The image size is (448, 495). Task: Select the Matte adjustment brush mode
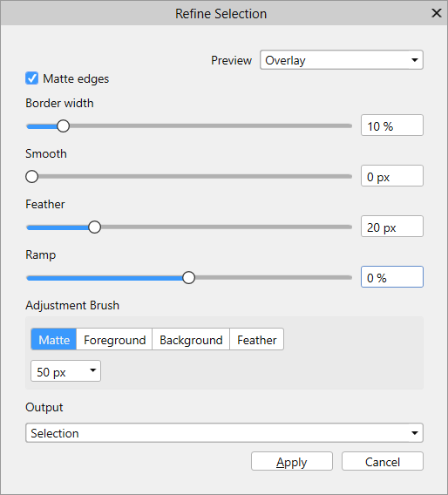54,339
